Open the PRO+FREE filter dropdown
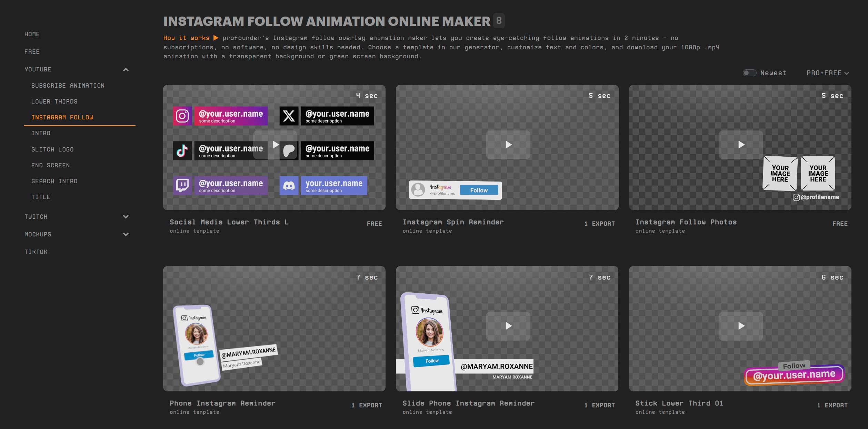 click(x=827, y=73)
